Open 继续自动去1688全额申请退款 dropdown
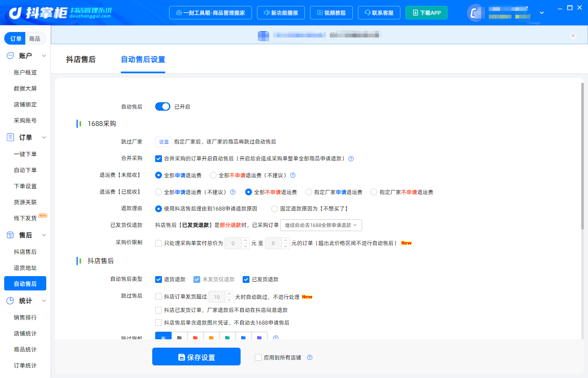This screenshot has height=378, width=588. [x=321, y=225]
